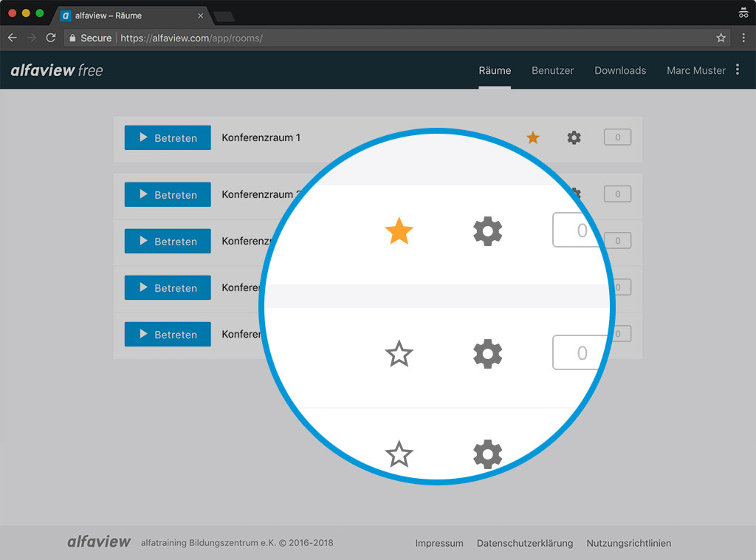Reload the alfaview page

(x=51, y=38)
